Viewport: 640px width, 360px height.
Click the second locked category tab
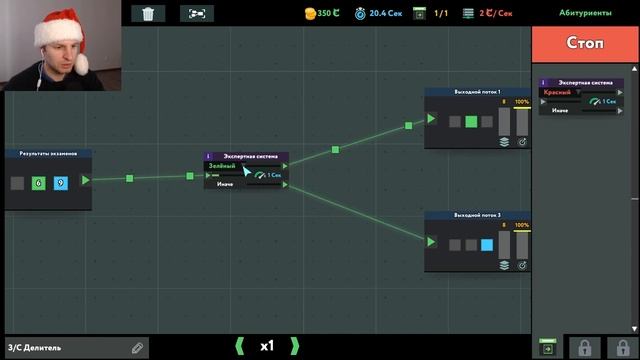[x=623, y=348]
